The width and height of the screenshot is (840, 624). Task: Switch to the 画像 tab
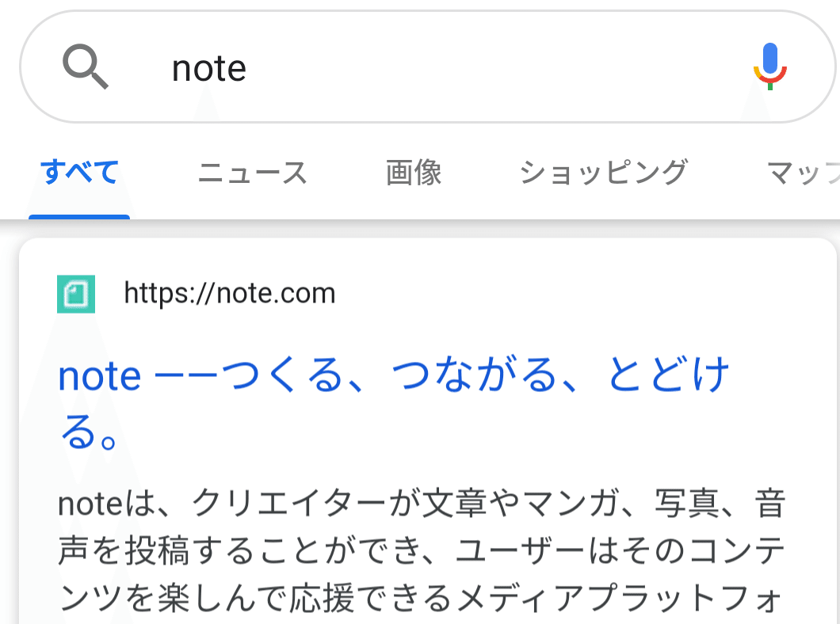coord(414,173)
